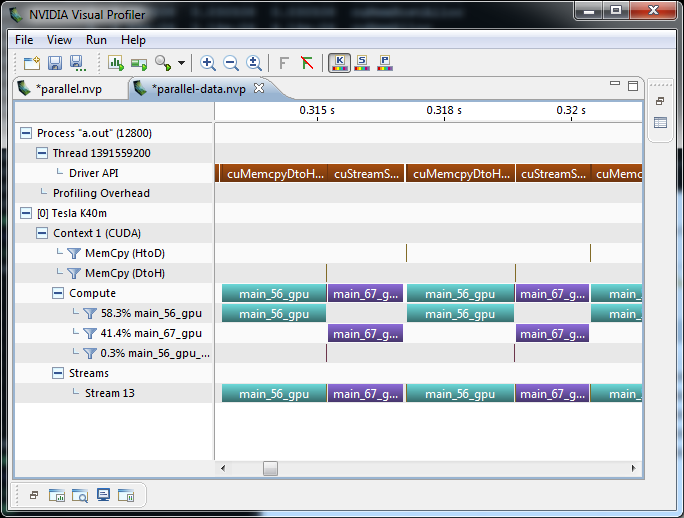Switch to the *parallel.nvp tab

point(70,89)
